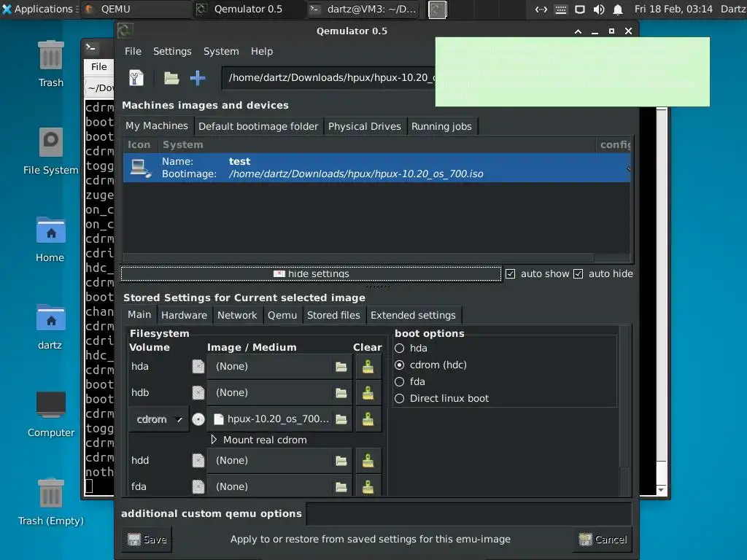Toggle the auto show checkbox
747x560 pixels.
tap(510, 274)
